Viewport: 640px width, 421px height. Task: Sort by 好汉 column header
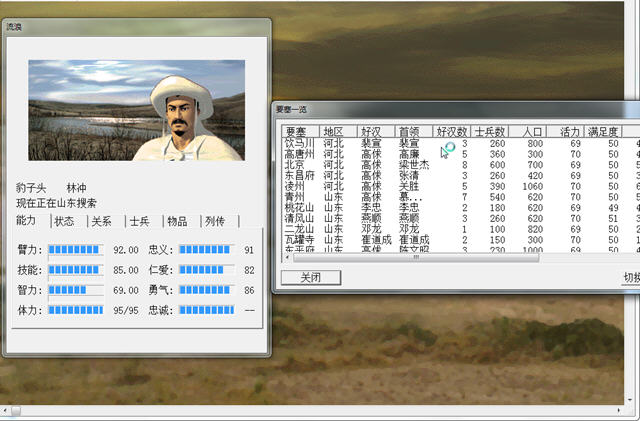(376, 131)
